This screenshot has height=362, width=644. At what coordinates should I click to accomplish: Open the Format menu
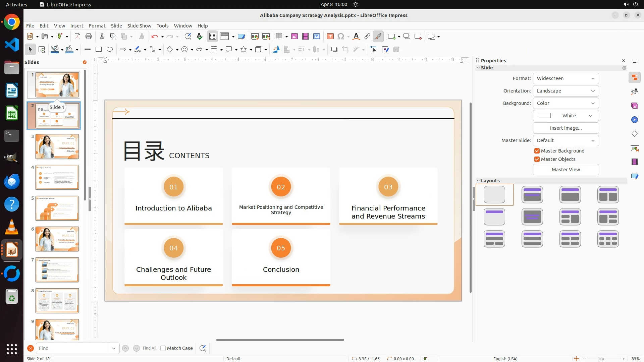coord(97,26)
